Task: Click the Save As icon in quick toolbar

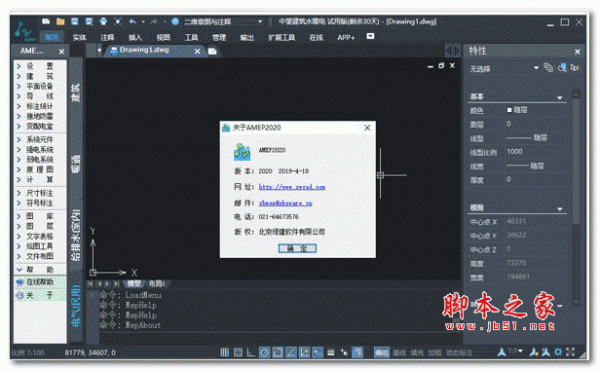Action: 89,21
